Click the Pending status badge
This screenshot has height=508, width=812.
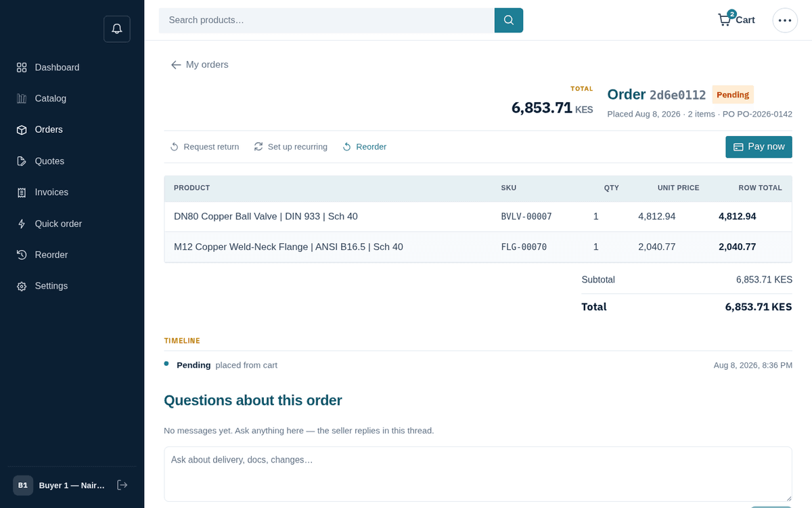pos(733,95)
